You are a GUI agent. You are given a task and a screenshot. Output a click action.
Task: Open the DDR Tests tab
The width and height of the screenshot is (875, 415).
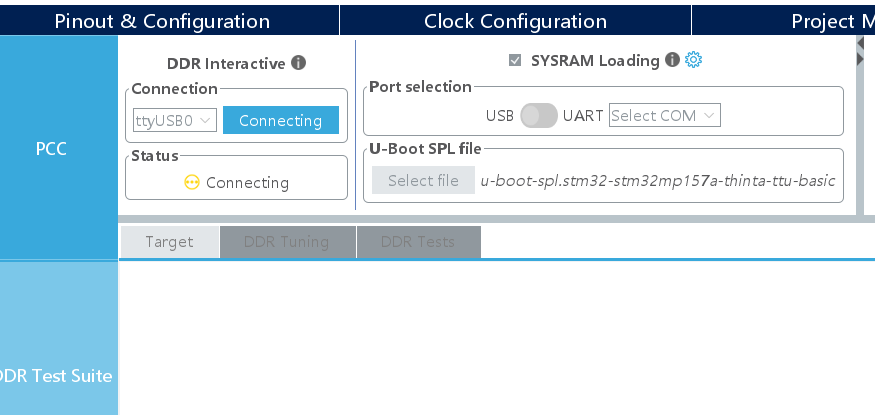coord(419,242)
